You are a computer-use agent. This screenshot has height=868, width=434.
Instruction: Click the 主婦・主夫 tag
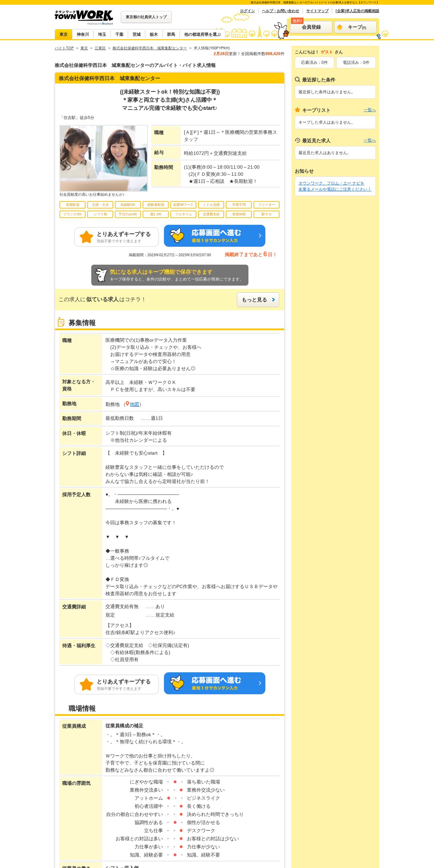[x=100, y=205]
